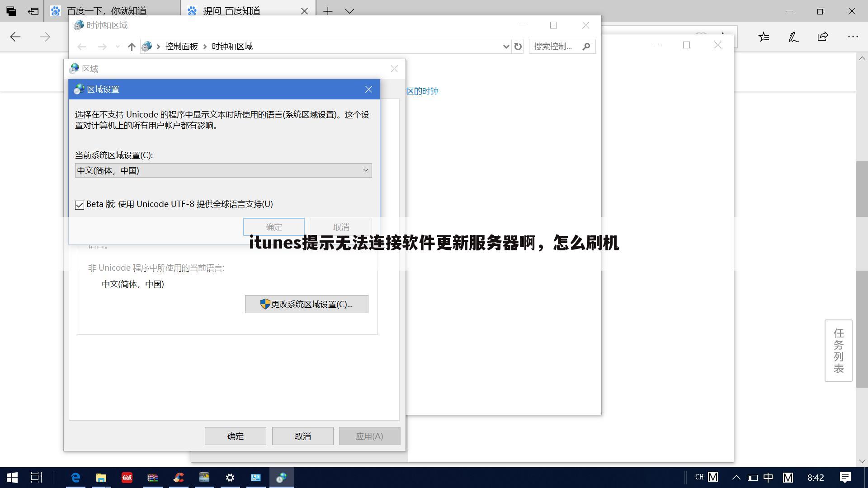Switch to 百度一下，你就知道 tab

coord(112,11)
